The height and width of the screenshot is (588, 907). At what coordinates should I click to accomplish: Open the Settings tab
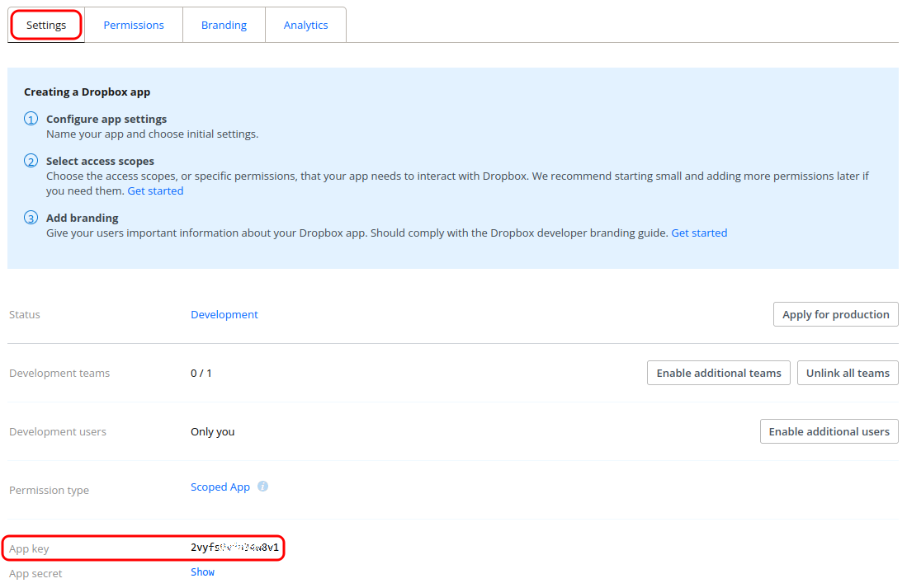[x=46, y=25]
